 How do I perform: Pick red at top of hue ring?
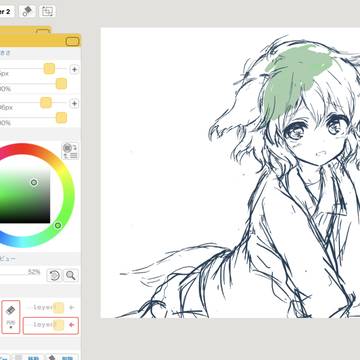pyautogui.click(x=23, y=148)
